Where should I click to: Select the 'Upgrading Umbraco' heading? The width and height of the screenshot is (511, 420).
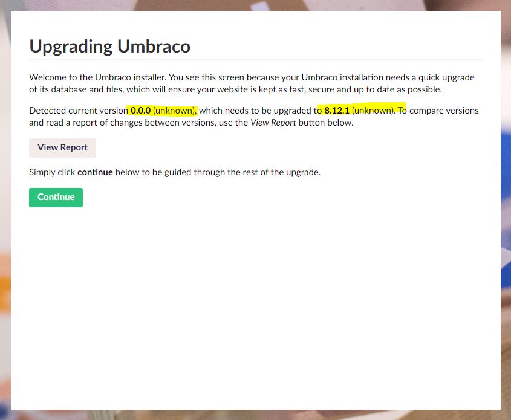(x=110, y=47)
